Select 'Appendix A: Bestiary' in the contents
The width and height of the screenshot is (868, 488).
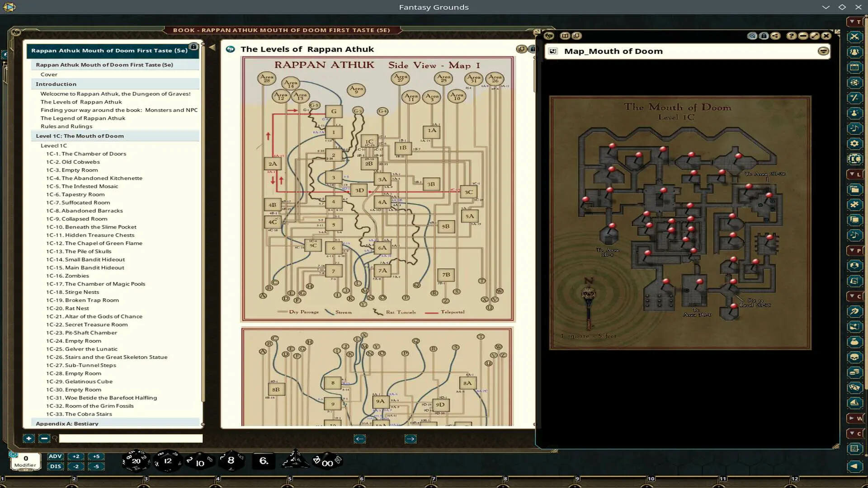coord(68,423)
